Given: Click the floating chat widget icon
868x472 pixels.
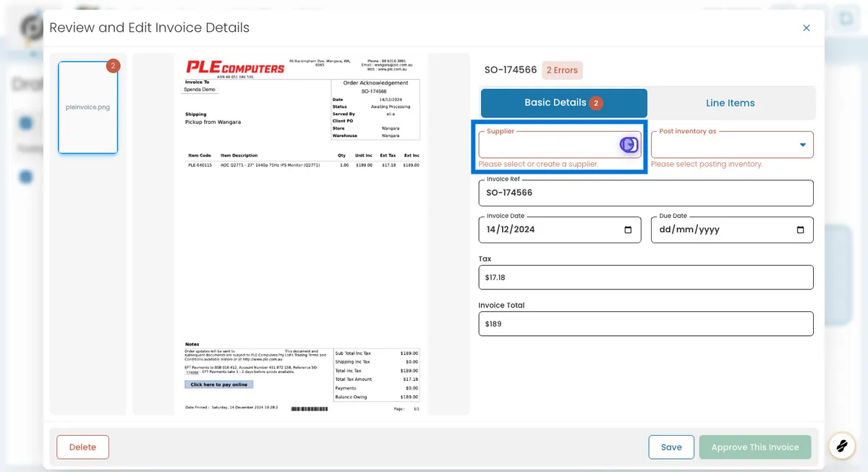Looking at the screenshot, I should click(841, 446).
